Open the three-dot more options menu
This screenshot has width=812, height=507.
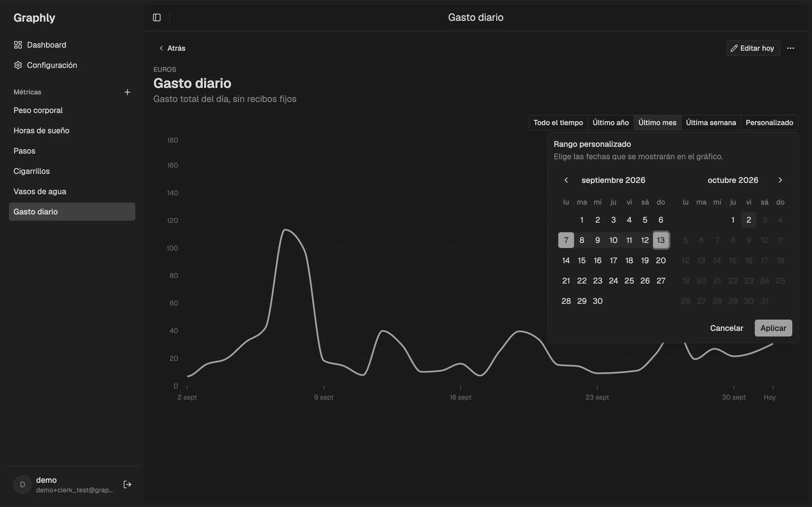coord(790,48)
